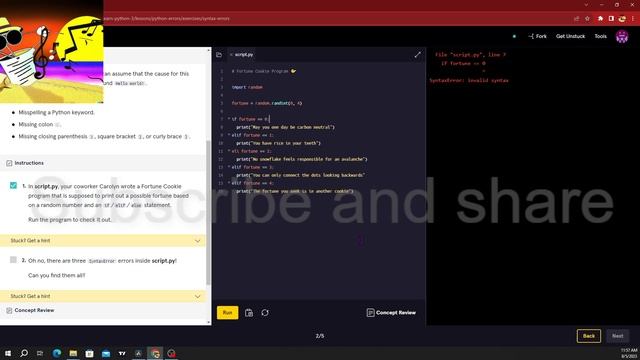Open Mail app from taskbar

(106, 353)
